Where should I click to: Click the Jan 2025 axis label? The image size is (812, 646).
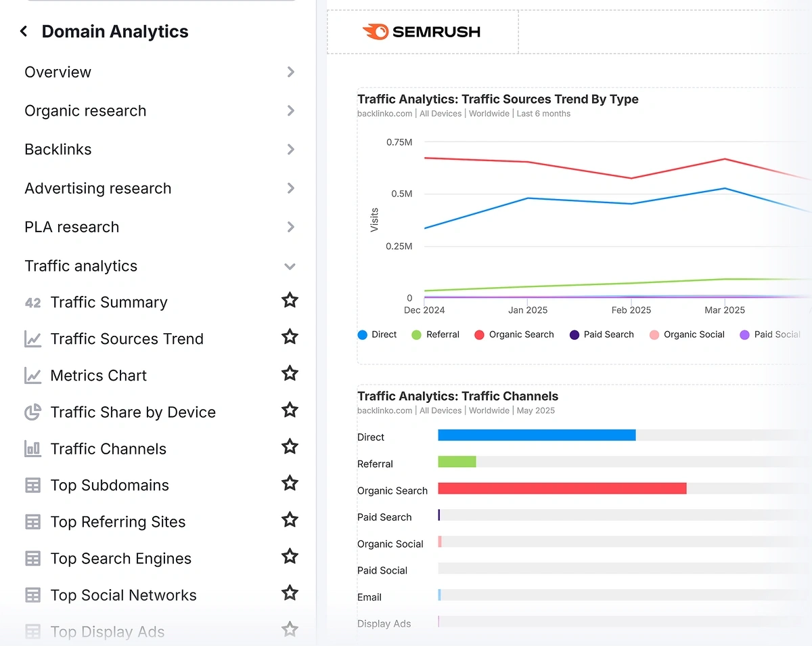tap(528, 310)
